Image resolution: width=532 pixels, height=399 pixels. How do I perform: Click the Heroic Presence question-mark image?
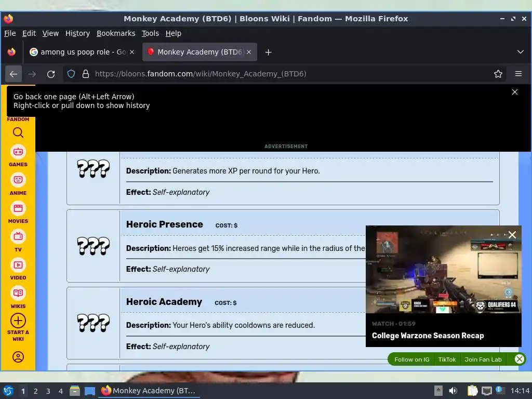[x=94, y=246]
